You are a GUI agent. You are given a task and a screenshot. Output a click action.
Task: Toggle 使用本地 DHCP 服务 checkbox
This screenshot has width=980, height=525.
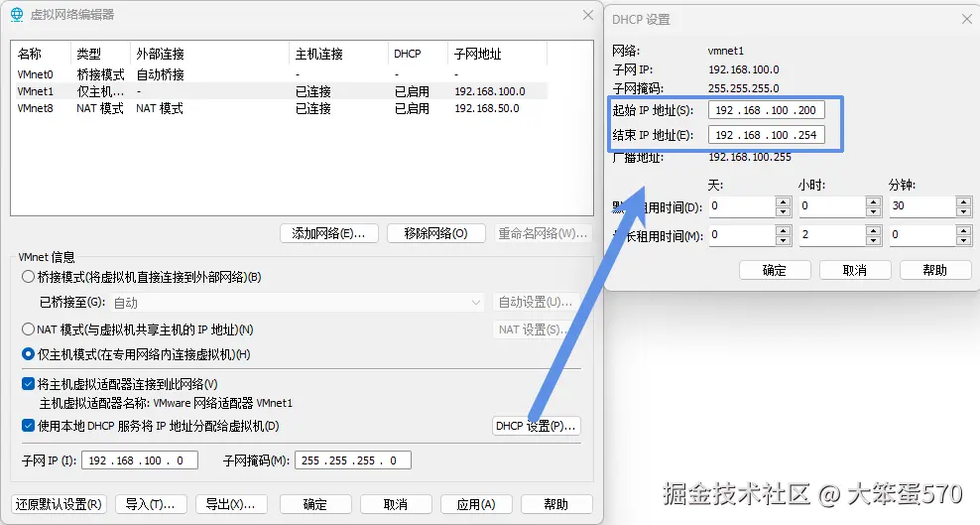tap(28, 426)
